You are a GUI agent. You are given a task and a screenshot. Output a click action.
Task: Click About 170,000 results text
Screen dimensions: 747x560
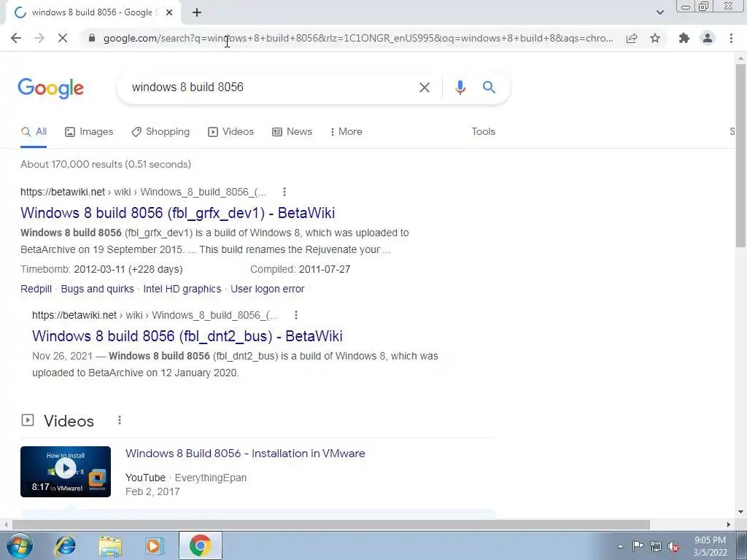[x=106, y=164]
